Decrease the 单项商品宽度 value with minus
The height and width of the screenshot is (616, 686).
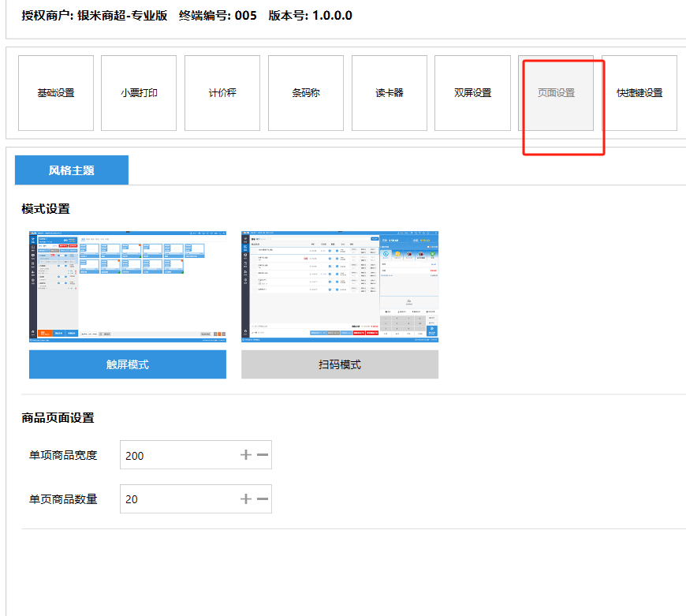pos(263,455)
